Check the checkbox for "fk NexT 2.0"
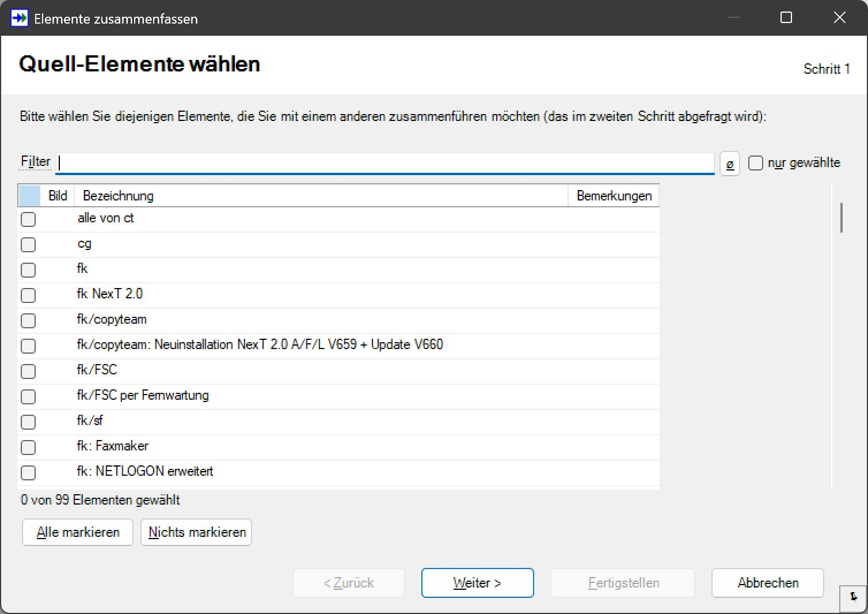868x614 pixels. click(x=28, y=295)
